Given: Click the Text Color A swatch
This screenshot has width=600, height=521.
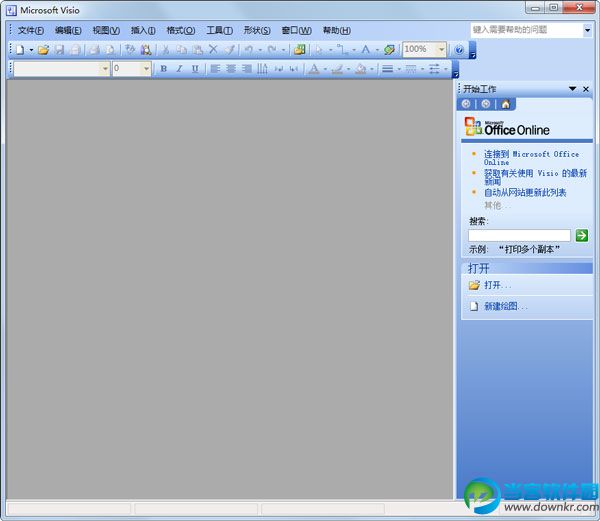Looking at the screenshot, I should point(314,69).
